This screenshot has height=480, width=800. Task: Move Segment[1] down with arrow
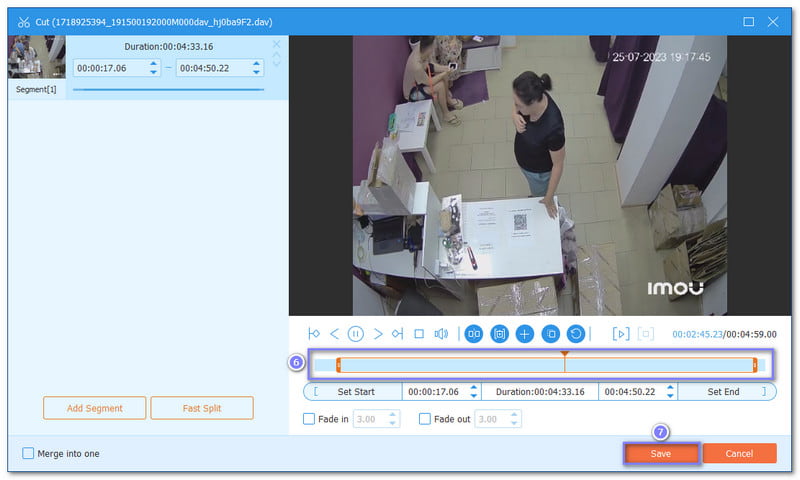click(x=277, y=63)
